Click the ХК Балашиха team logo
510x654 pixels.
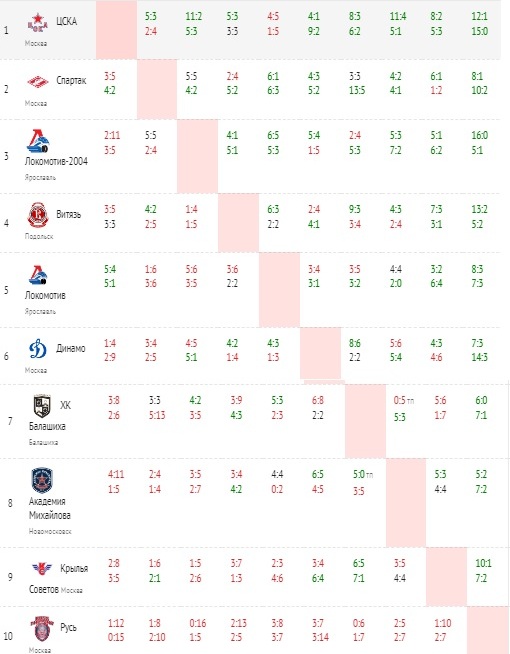coord(42,406)
